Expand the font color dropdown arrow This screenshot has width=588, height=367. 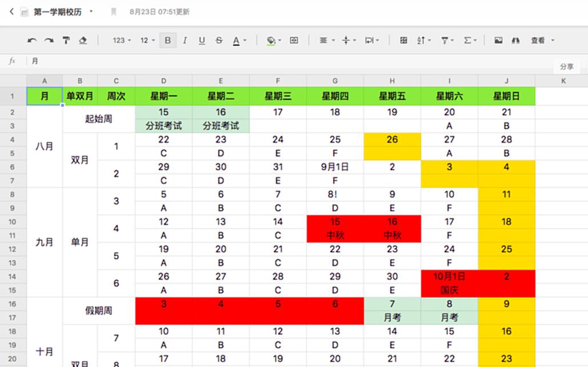point(245,41)
